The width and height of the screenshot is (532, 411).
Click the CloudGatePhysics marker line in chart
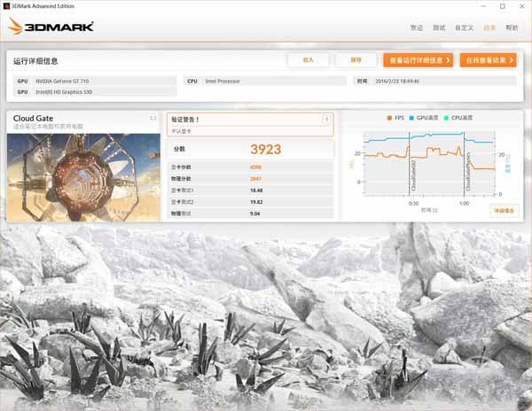point(464,165)
